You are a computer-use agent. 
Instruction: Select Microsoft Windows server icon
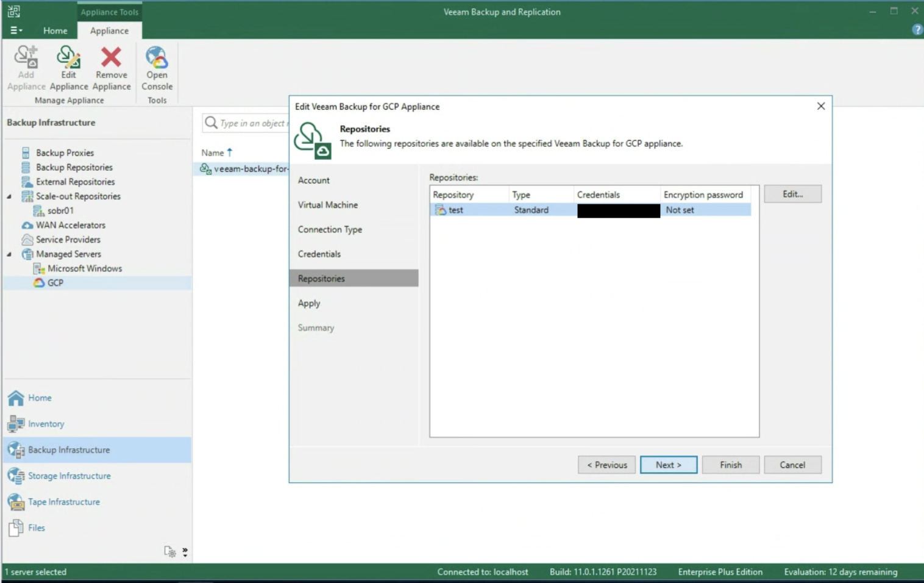[x=39, y=269]
